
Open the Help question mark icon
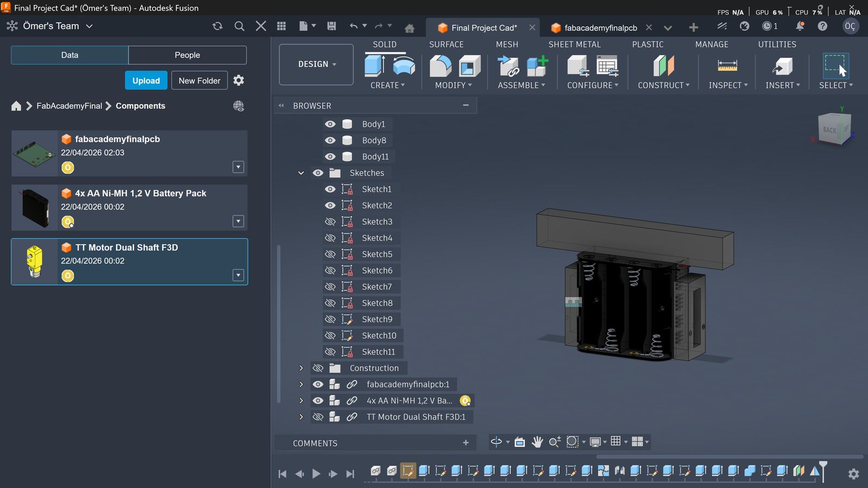(x=822, y=26)
